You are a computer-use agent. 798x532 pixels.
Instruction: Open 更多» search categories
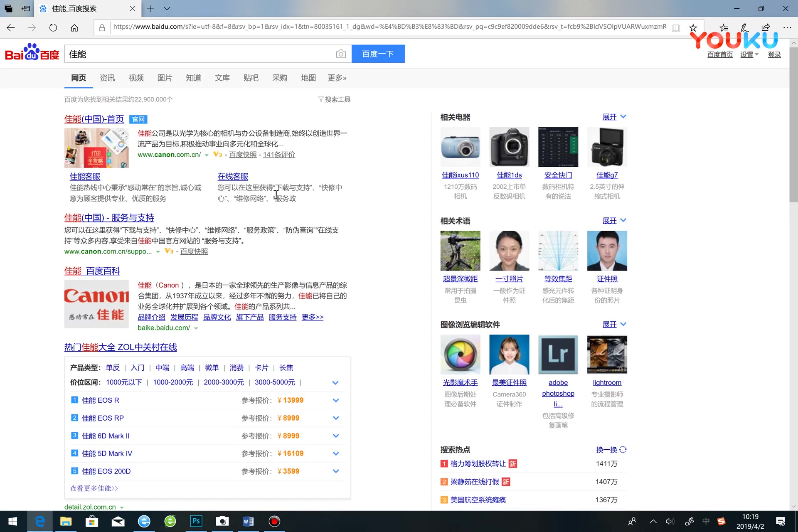pyautogui.click(x=337, y=78)
